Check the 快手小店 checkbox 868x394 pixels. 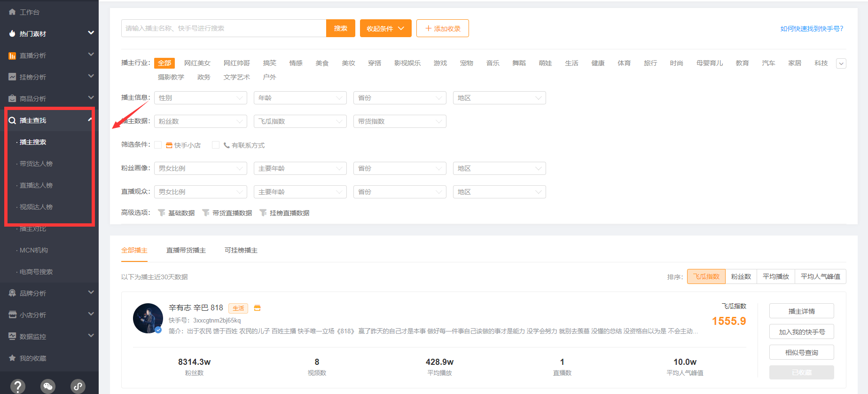(158, 145)
